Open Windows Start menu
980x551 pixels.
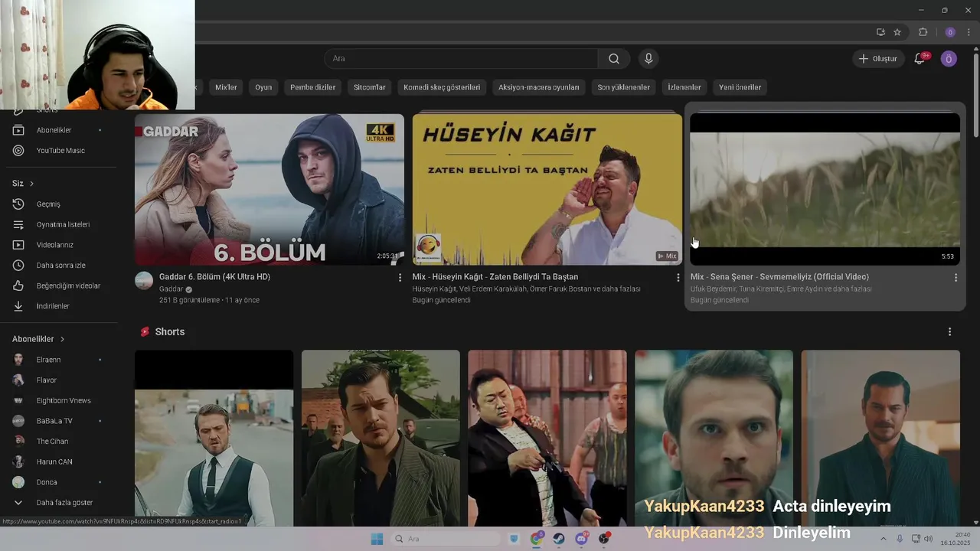(x=377, y=539)
